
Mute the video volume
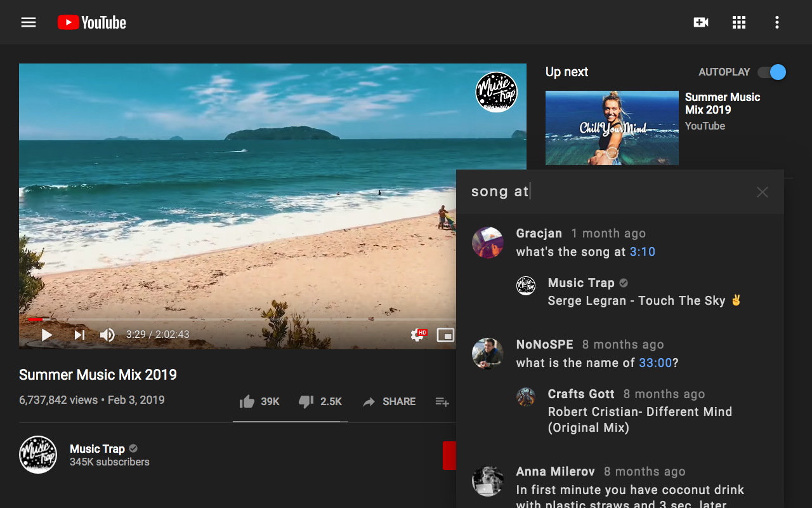coord(107,335)
